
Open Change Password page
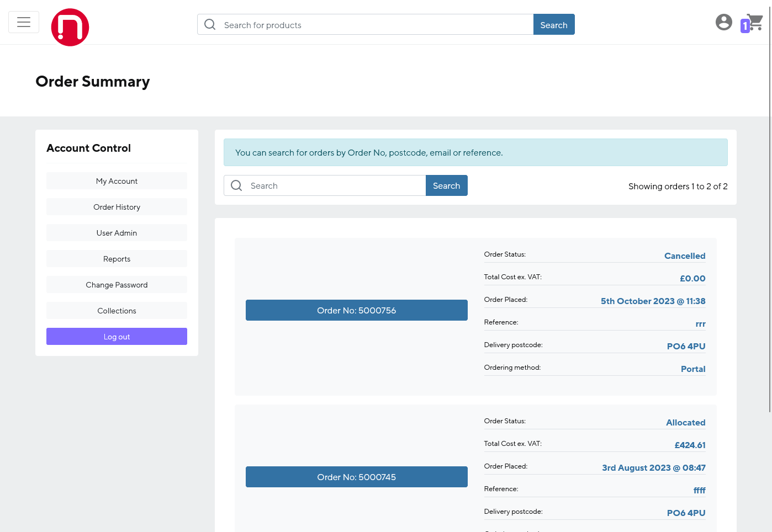tap(117, 285)
